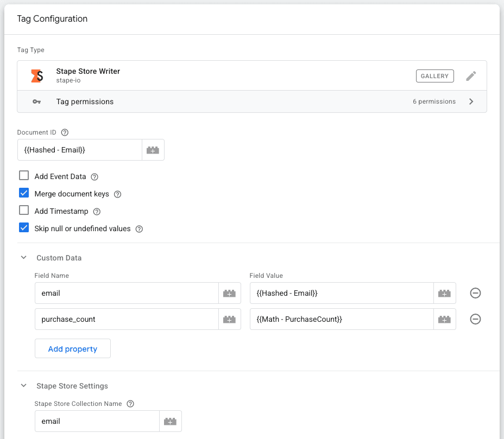Click the pencil edit icon for tag type
Screen dimensions: 504x439
pyautogui.click(x=471, y=76)
